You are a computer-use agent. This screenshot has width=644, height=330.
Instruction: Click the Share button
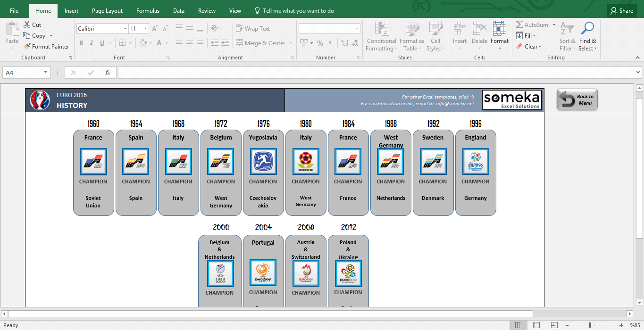(x=622, y=11)
